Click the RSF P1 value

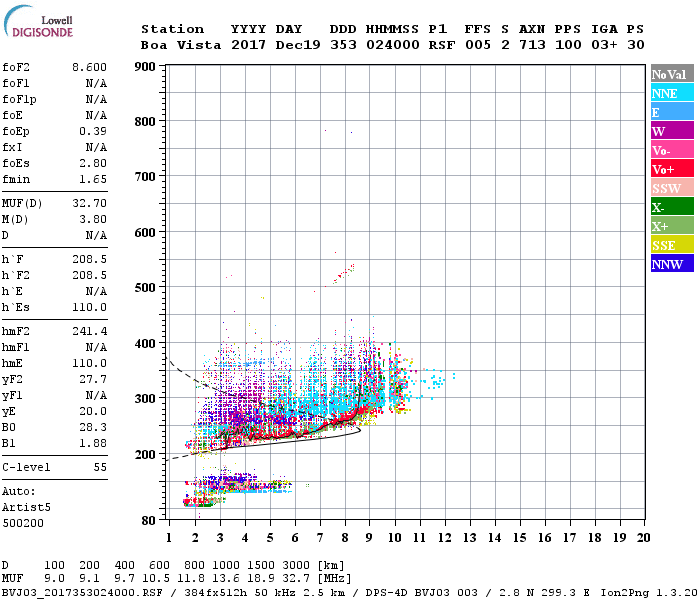pos(442,45)
